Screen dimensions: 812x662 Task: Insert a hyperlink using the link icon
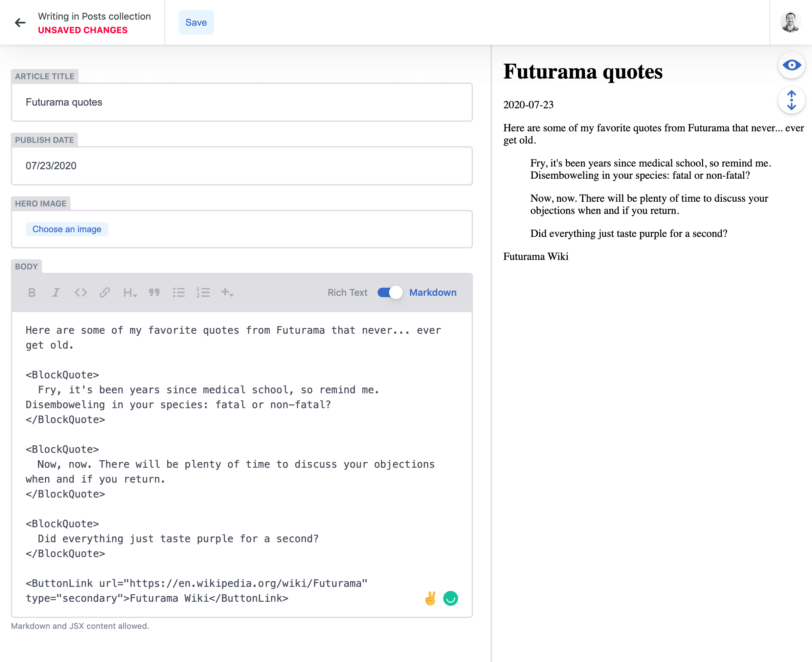pos(105,292)
